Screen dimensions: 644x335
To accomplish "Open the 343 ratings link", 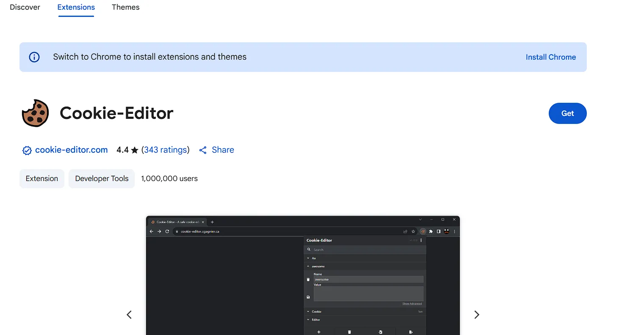I will [x=166, y=150].
